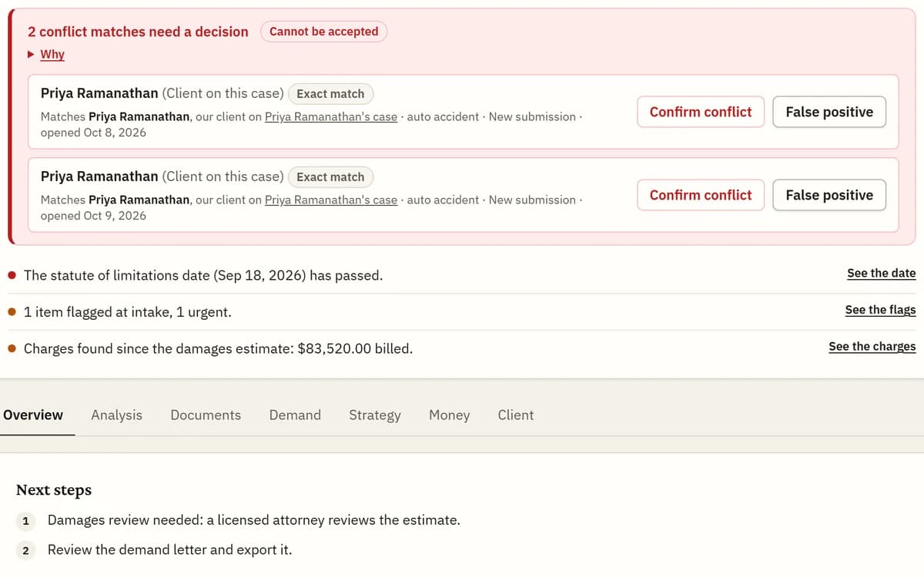The image size is (924, 578).
Task: Click Exact match badge on Oct 9 entry
Action: point(330,177)
